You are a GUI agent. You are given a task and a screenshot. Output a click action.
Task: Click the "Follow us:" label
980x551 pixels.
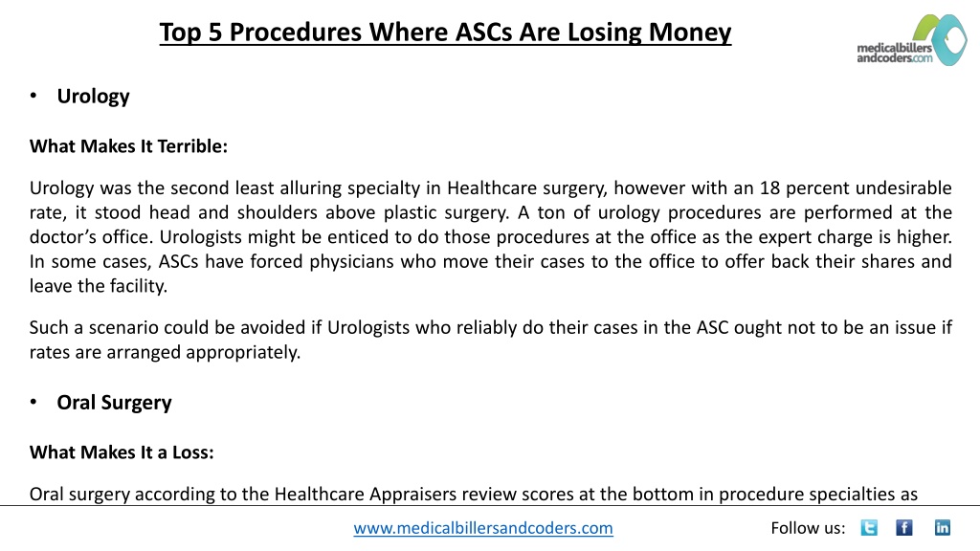click(808, 528)
